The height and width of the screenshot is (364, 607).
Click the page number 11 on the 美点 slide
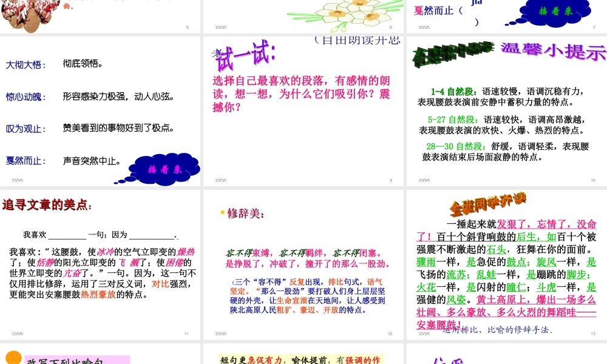pos(186,334)
